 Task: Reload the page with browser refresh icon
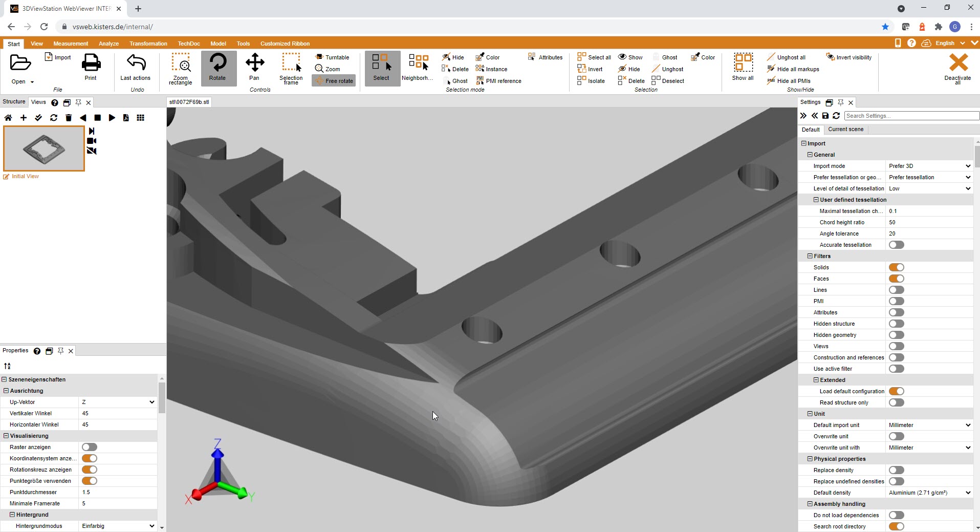coord(44,27)
